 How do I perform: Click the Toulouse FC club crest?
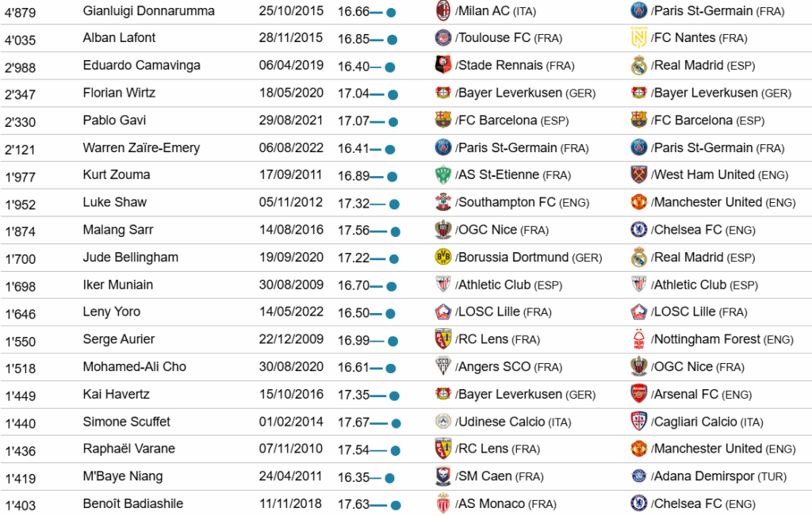(x=443, y=38)
